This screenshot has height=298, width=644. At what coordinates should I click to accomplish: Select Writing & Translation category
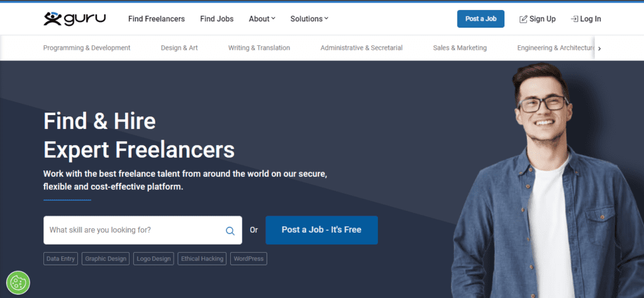coord(259,48)
